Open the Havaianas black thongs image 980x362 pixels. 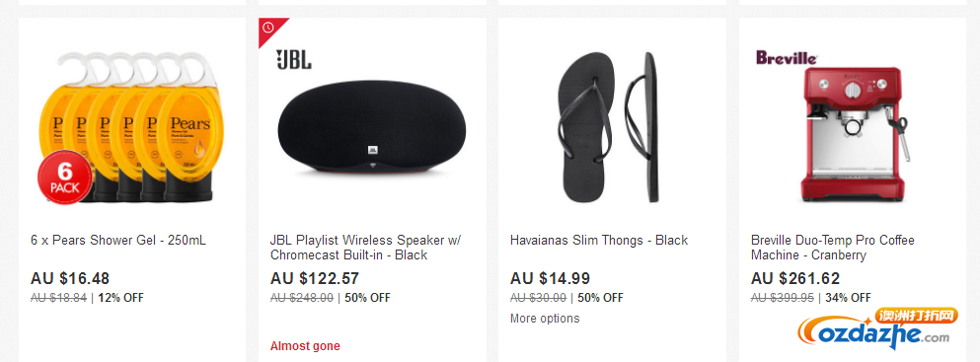click(x=606, y=127)
